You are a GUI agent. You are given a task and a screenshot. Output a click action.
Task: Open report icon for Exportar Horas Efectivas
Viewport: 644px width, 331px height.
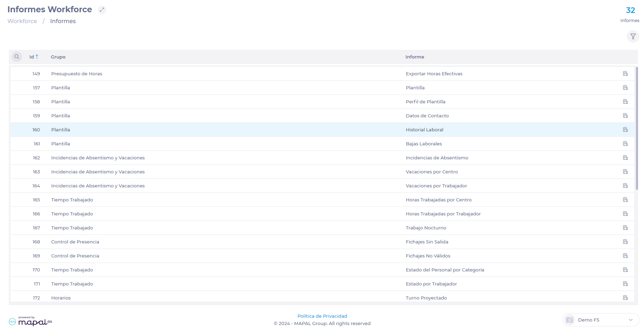625,74
